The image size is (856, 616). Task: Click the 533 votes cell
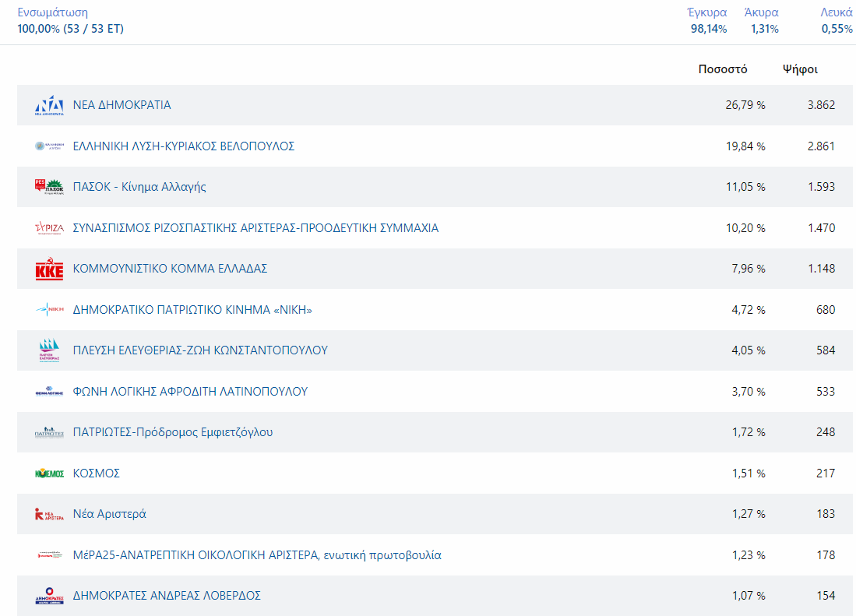click(826, 392)
